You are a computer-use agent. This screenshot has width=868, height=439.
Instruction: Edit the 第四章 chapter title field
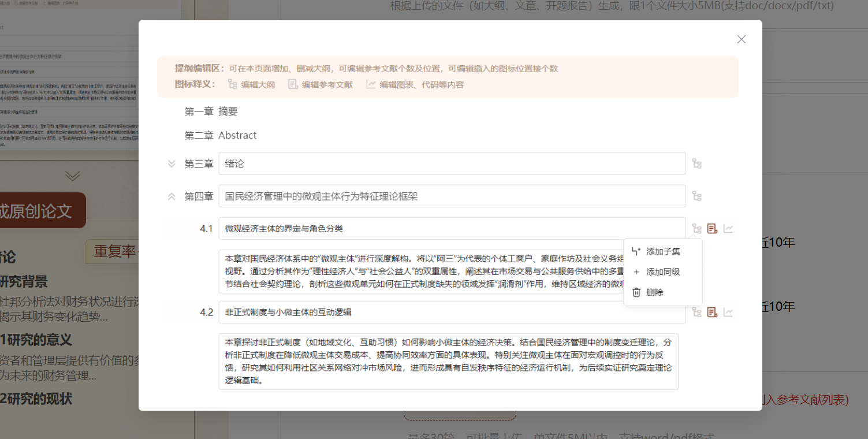click(x=452, y=196)
